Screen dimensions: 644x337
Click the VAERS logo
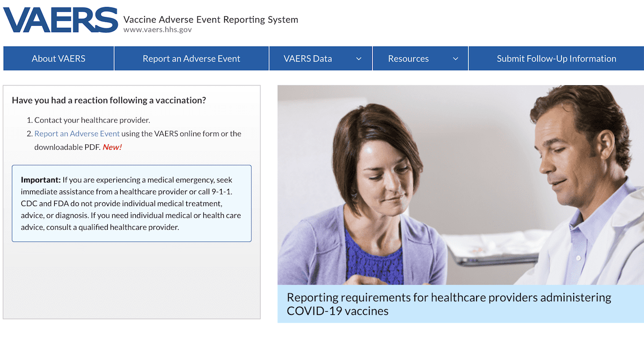point(61,20)
